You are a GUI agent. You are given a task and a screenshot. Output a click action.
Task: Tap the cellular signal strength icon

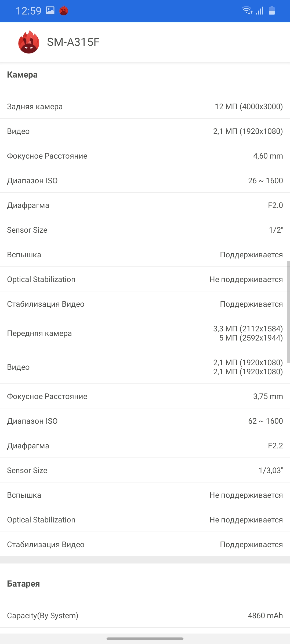tap(260, 11)
